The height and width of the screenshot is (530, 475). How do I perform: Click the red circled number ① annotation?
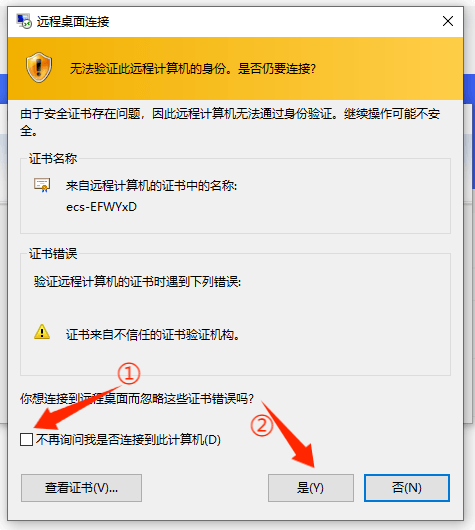[x=129, y=374]
